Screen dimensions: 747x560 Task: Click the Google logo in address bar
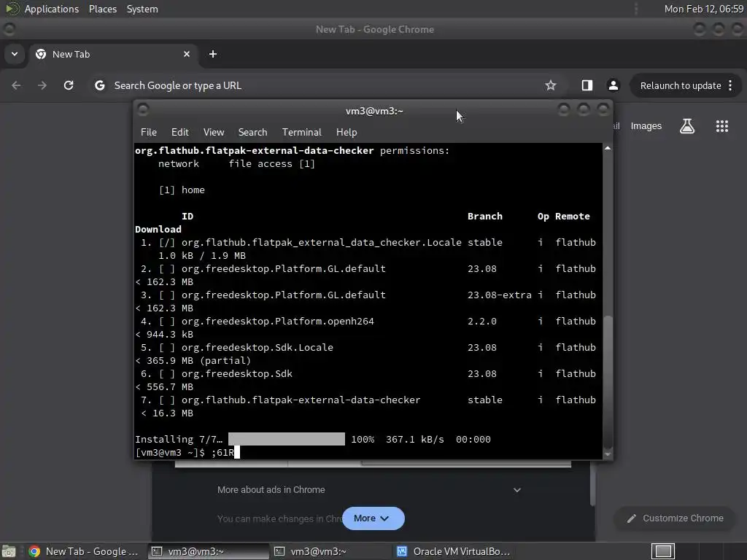click(99, 85)
